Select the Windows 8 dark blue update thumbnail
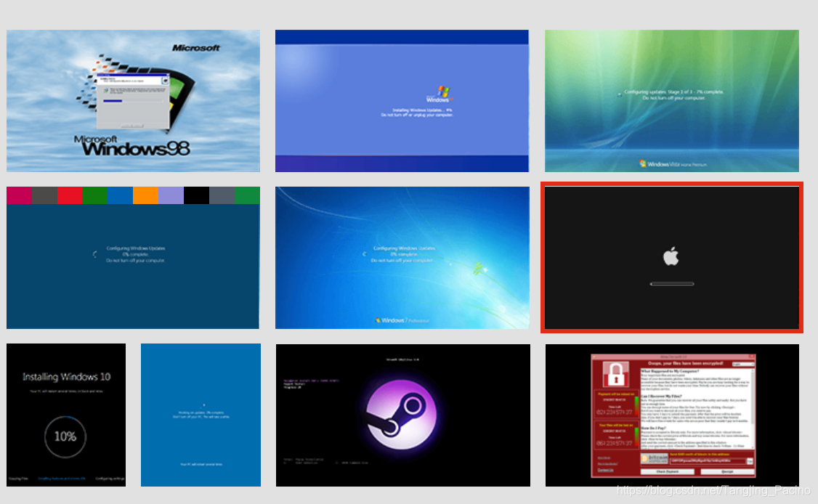The width and height of the screenshot is (818, 504). pyautogui.click(x=133, y=258)
